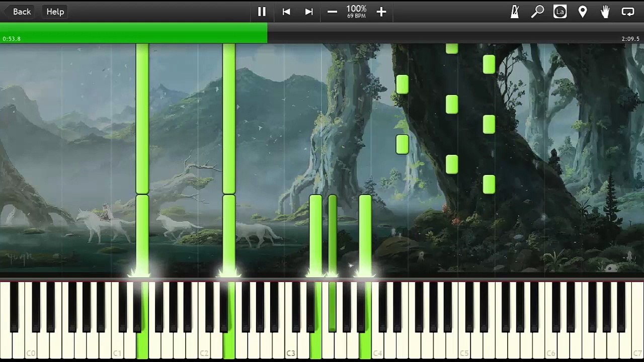Toggle the loop section control
Viewport: 644px width, 362px height.
click(x=628, y=12)
